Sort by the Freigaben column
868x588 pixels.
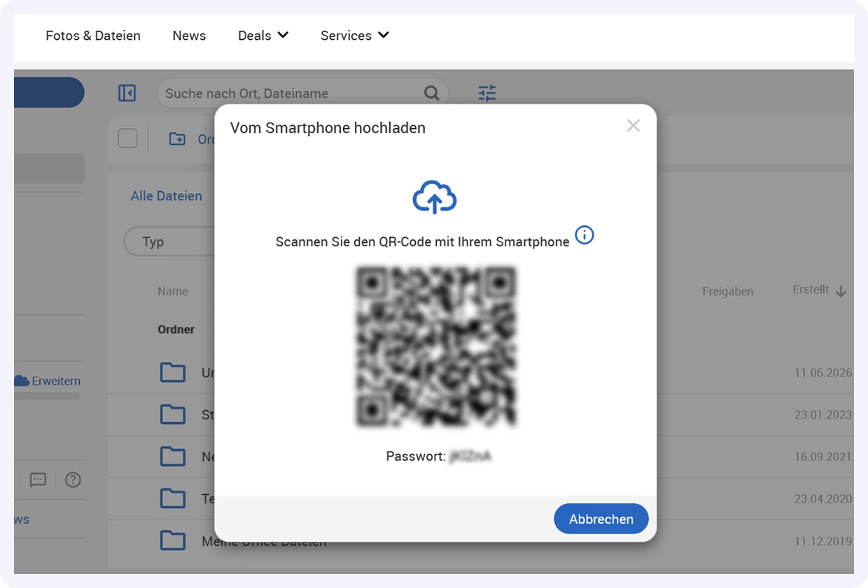click(x=728, y=291)
